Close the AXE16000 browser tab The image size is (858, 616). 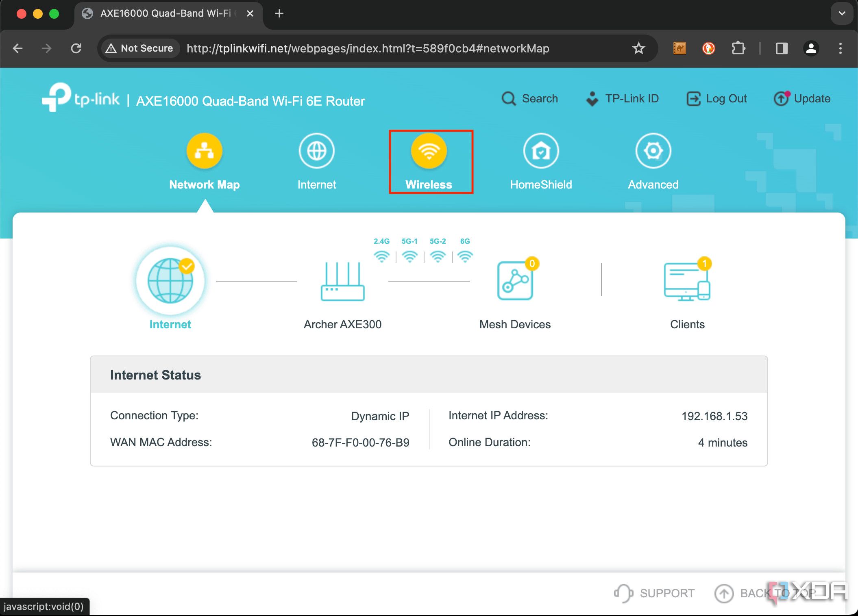(250, 13)
